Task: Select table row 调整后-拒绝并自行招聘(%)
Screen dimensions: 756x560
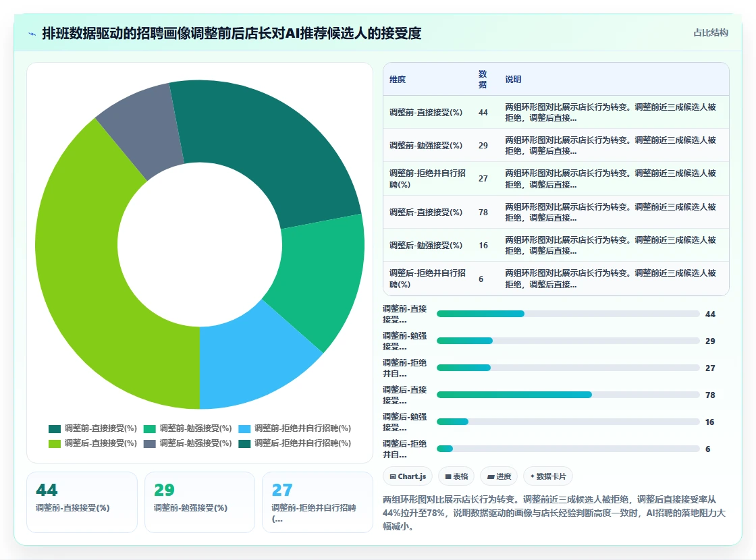Action: 556,279
